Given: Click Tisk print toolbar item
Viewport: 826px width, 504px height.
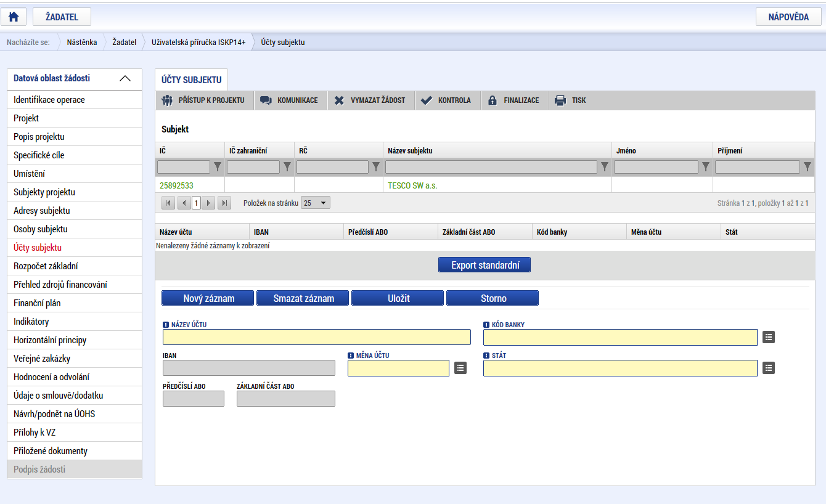Looking at the screenshot, I should click(571, 100).
